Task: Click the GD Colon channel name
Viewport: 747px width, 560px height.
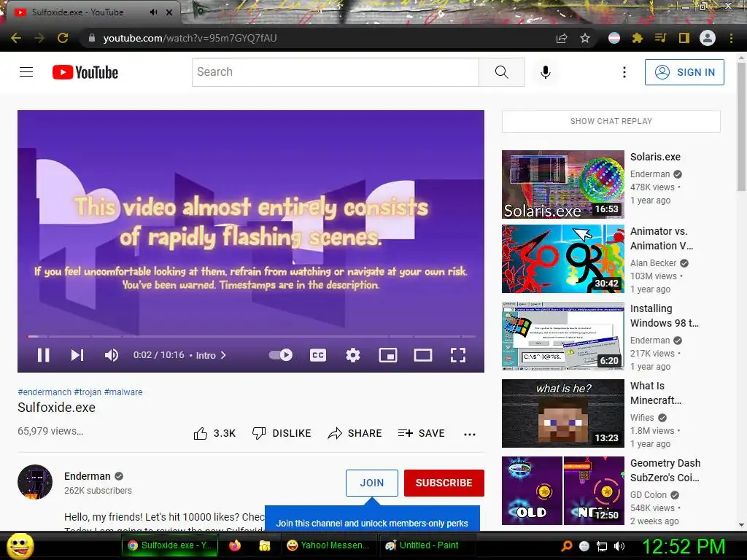Action: click(x=649, y=495)
